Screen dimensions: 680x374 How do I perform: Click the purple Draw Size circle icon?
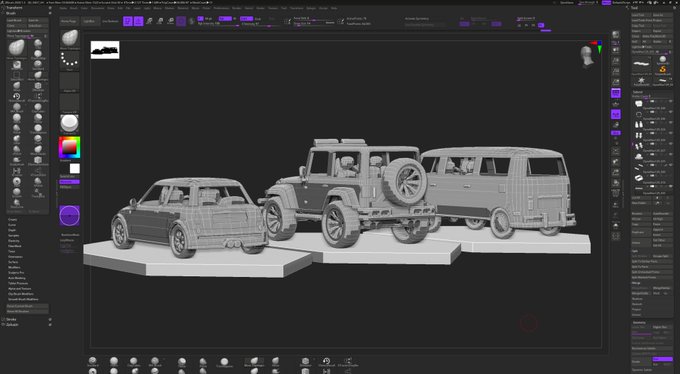click(x=69, y=216)
